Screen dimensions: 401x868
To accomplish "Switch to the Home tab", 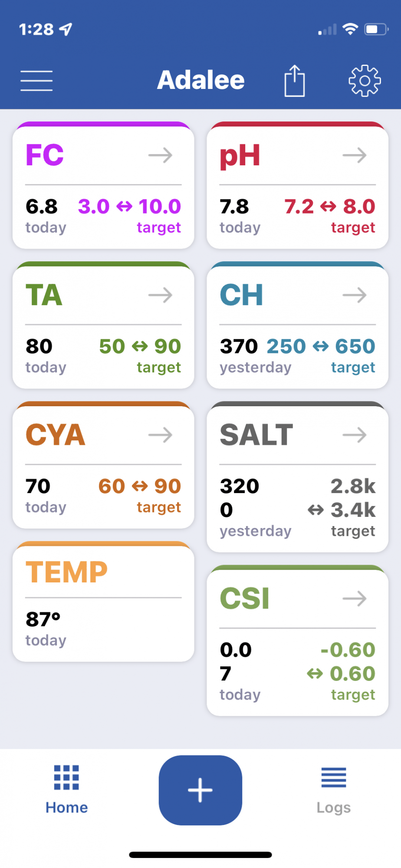I will (x=67, y=789).
